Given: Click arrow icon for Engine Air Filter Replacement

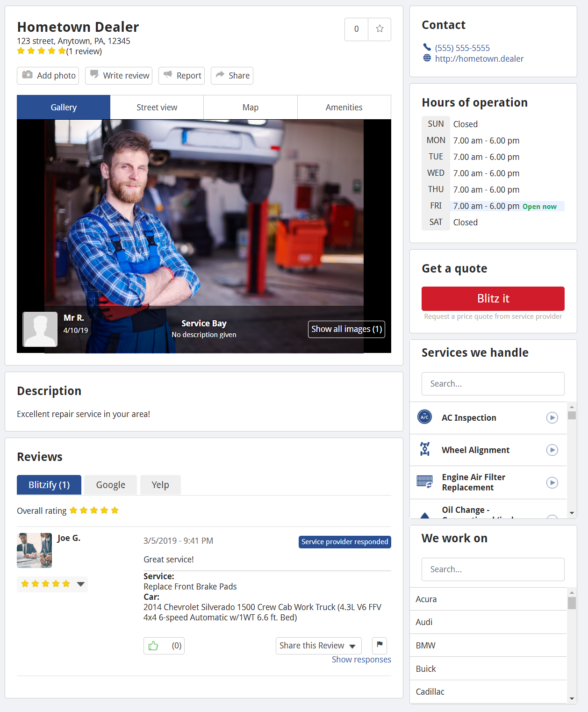Looking at the screenshot, I should click(x=552, y=482).
